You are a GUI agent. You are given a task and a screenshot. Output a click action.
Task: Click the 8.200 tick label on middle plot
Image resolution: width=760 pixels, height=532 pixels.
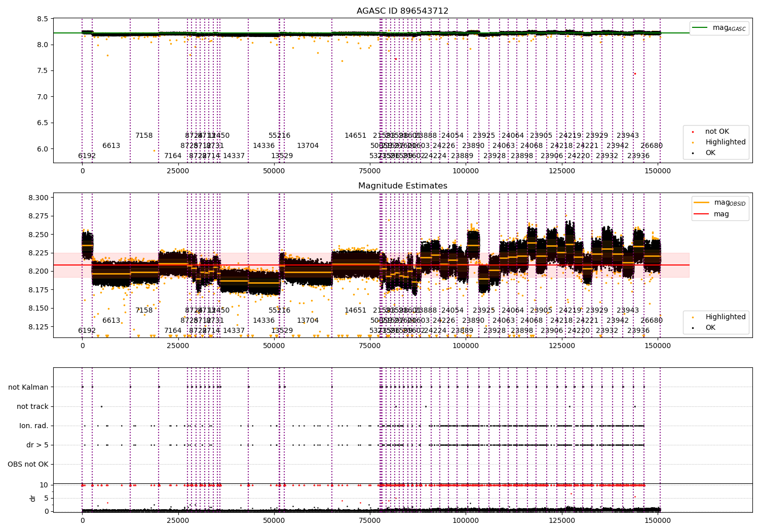pos(39,272)
